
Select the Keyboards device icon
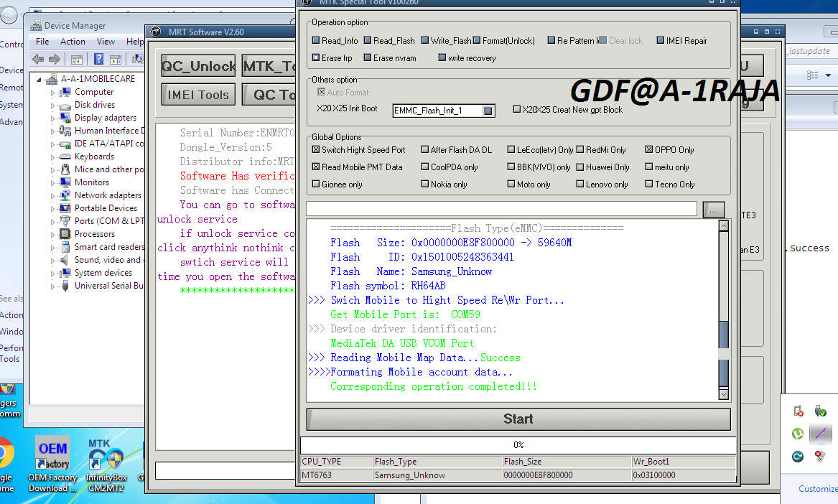[x=65, y=157]
